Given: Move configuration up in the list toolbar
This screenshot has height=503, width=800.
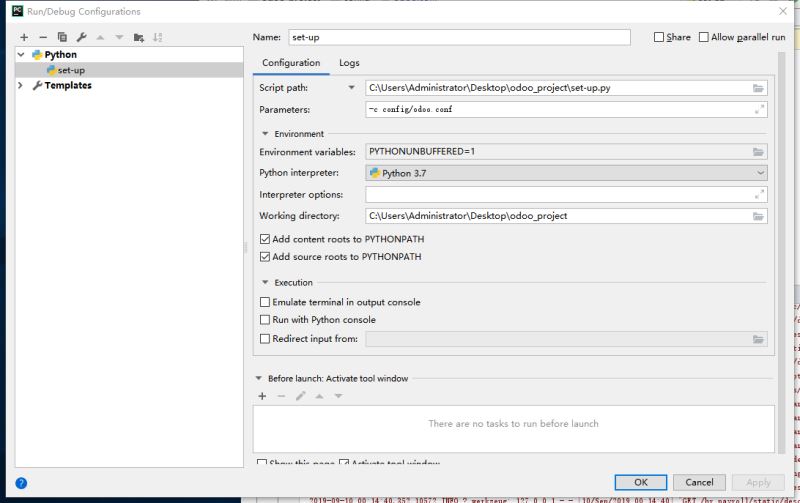Looking at the screenshot, I should tap(100, 37).
